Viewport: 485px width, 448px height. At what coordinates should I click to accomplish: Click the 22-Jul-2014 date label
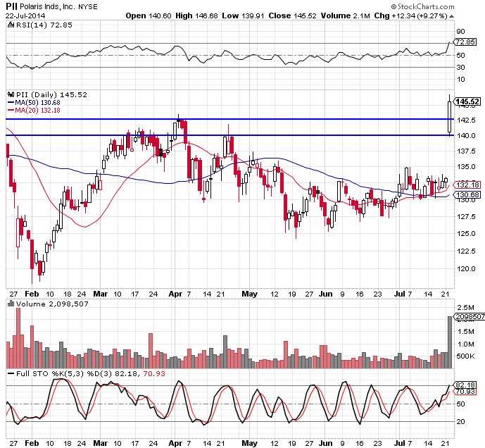(25, 15)
